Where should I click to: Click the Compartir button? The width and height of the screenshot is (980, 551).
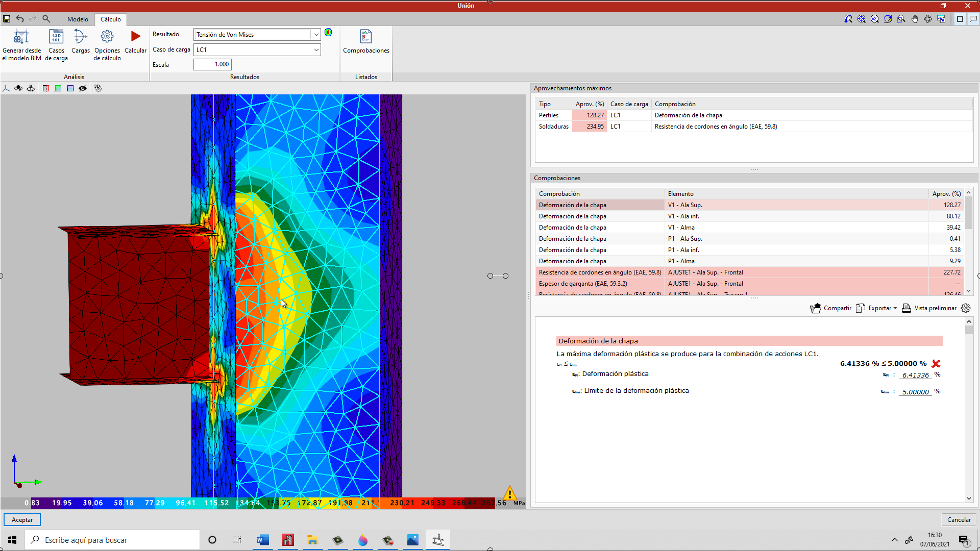830,308
